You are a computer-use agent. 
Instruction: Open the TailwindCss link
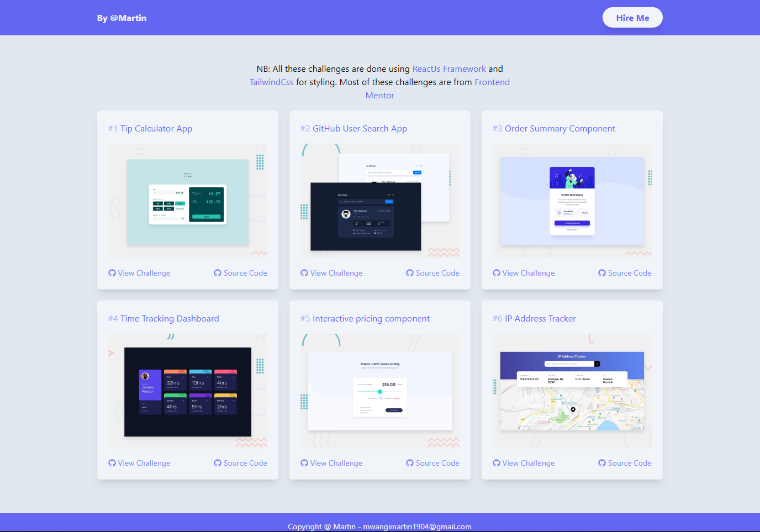click(x=271, y=82)
